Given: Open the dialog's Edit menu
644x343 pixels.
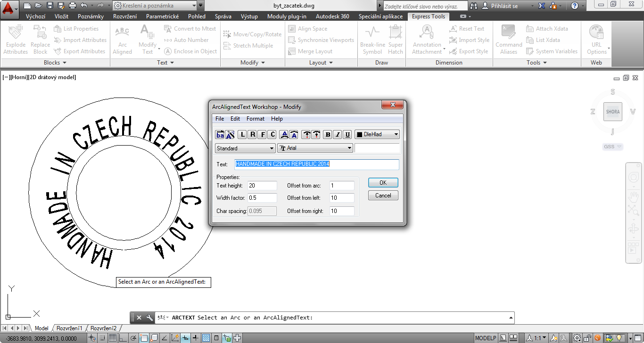Looking at the screenshot, I should coord(235,119).
